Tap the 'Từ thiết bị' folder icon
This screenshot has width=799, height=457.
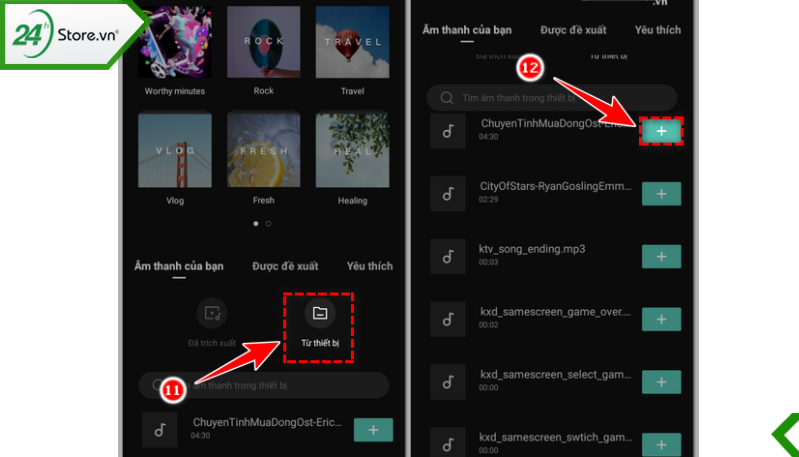319,313
